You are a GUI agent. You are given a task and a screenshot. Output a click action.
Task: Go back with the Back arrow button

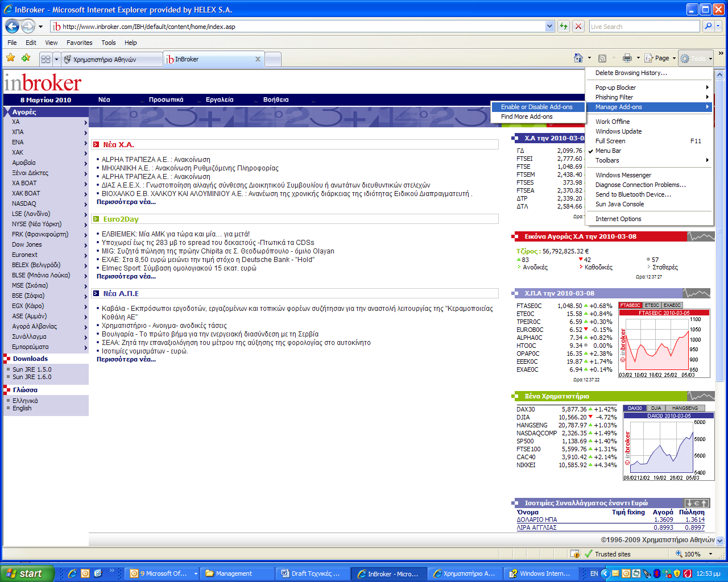[12, 26]
